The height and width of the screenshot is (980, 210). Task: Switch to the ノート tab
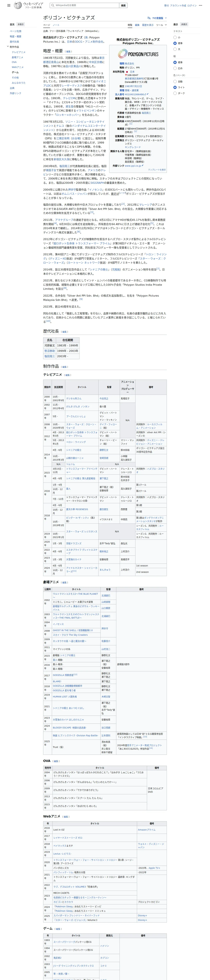click(56, 25)
